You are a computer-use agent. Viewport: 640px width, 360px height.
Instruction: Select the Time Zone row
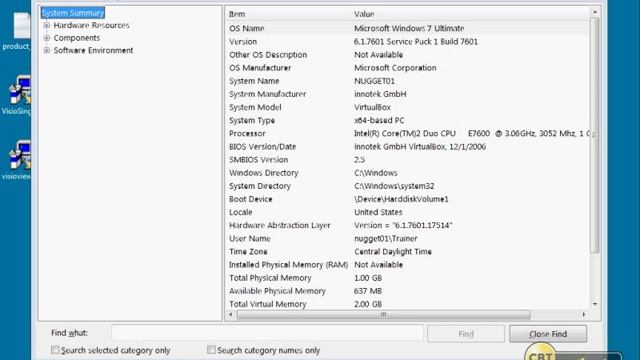pos(407,251)
